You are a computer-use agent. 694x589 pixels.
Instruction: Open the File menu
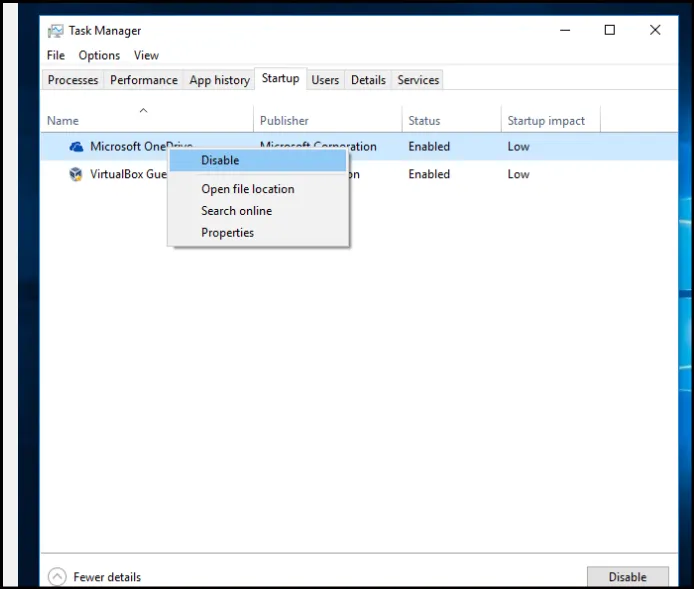(x=56, y=55)
